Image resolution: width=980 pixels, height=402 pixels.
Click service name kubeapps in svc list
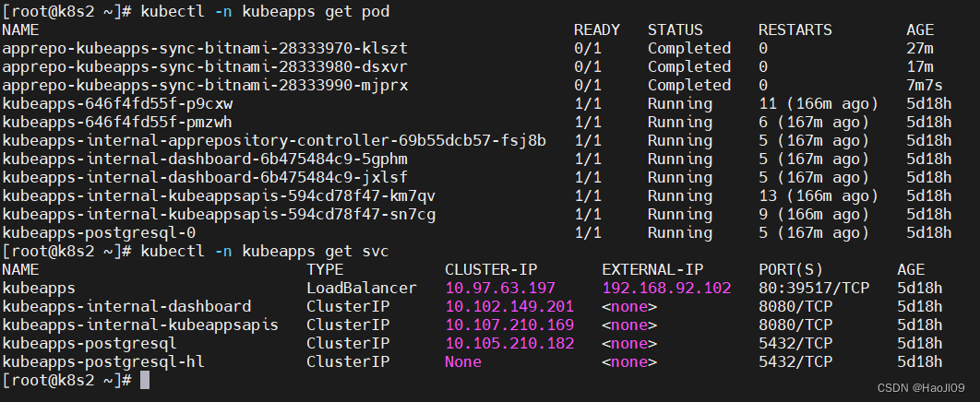[39, 289]
